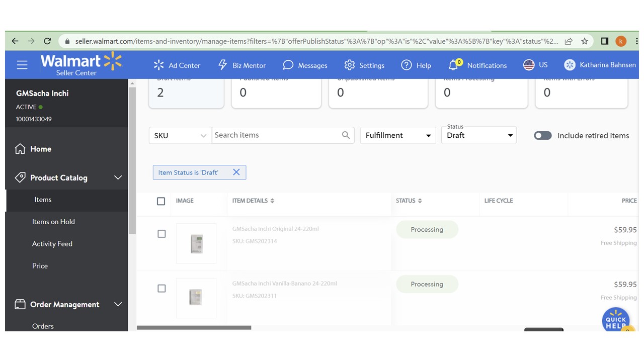The height and width of the screenshot is (362, 644).
Task: Open the hamburger navigation menu
Action: tap(22, 65)
